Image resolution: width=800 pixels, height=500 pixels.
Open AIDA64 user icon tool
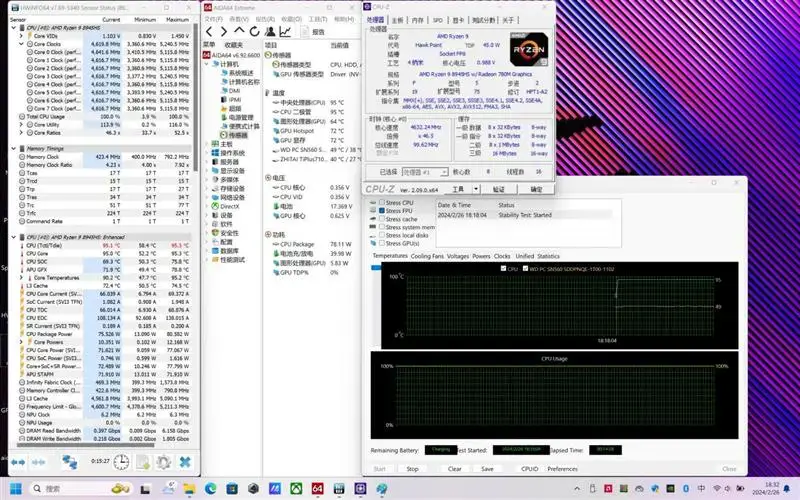click(270, 32)
